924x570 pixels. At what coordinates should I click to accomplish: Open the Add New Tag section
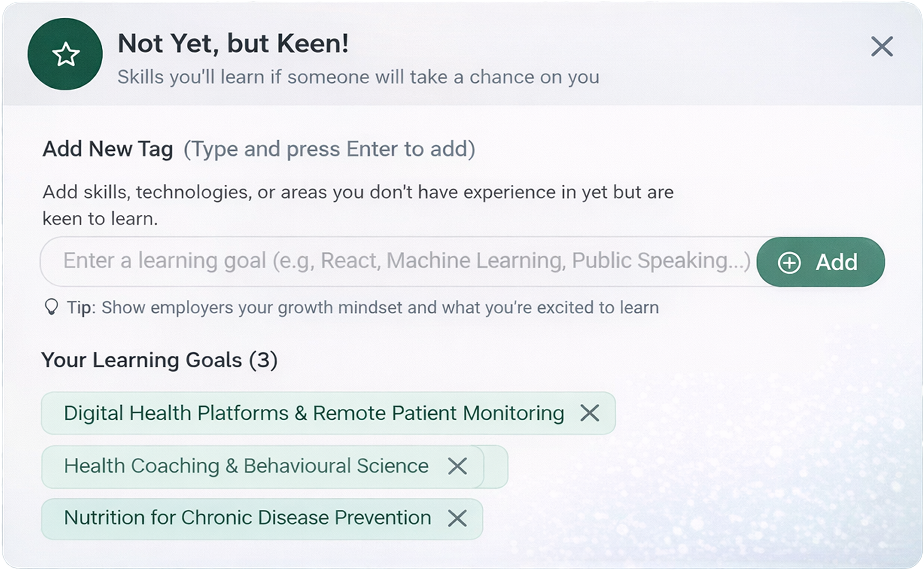click(108, 149)
